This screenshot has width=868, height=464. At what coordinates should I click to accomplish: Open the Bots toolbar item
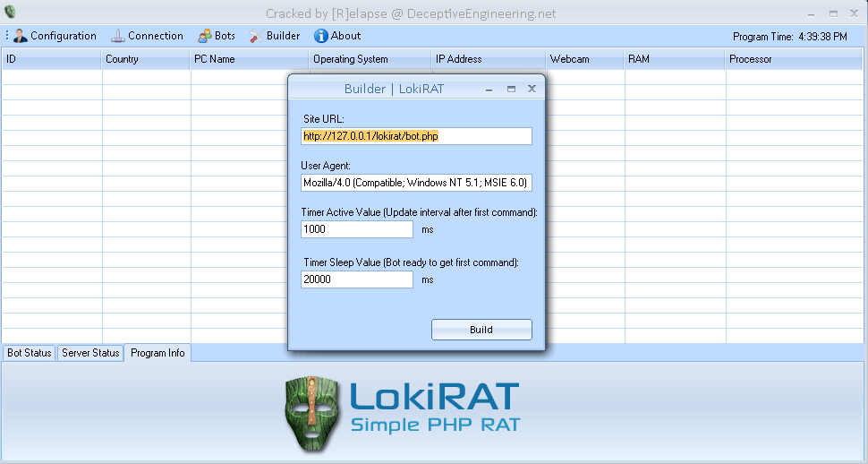205,36
